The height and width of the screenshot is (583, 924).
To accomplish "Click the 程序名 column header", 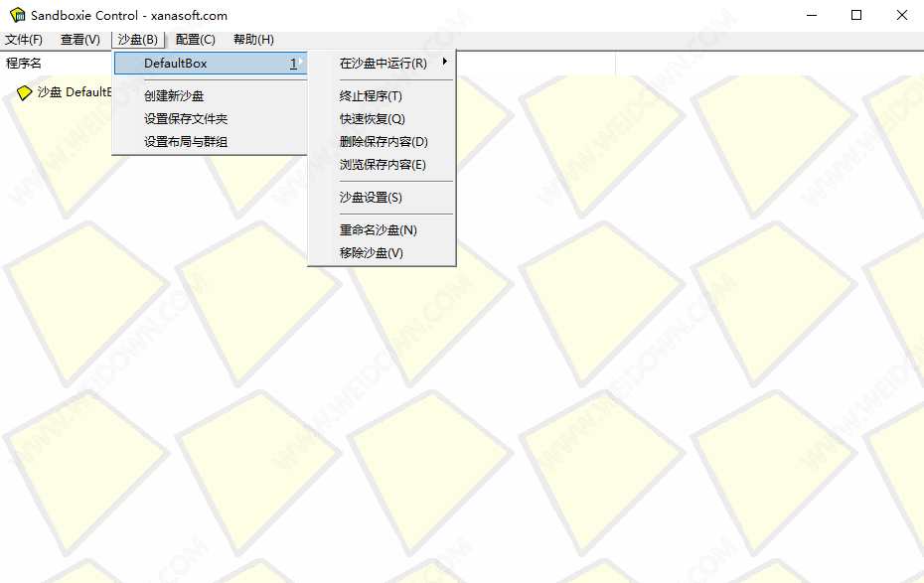I will tap(24, 64).
